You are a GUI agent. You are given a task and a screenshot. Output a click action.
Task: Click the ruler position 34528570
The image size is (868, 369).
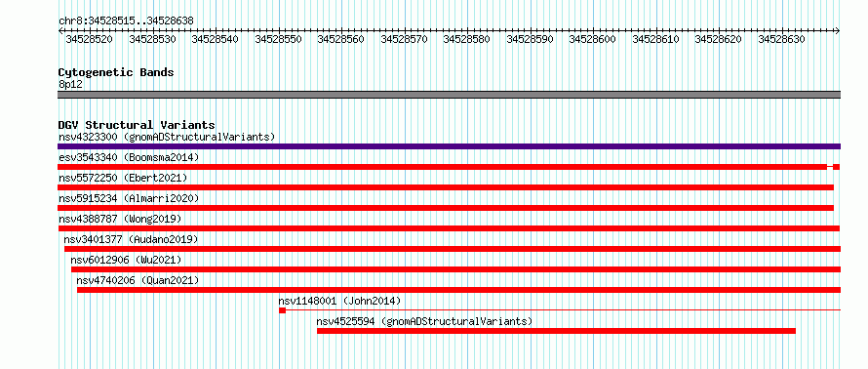(405, 39)
